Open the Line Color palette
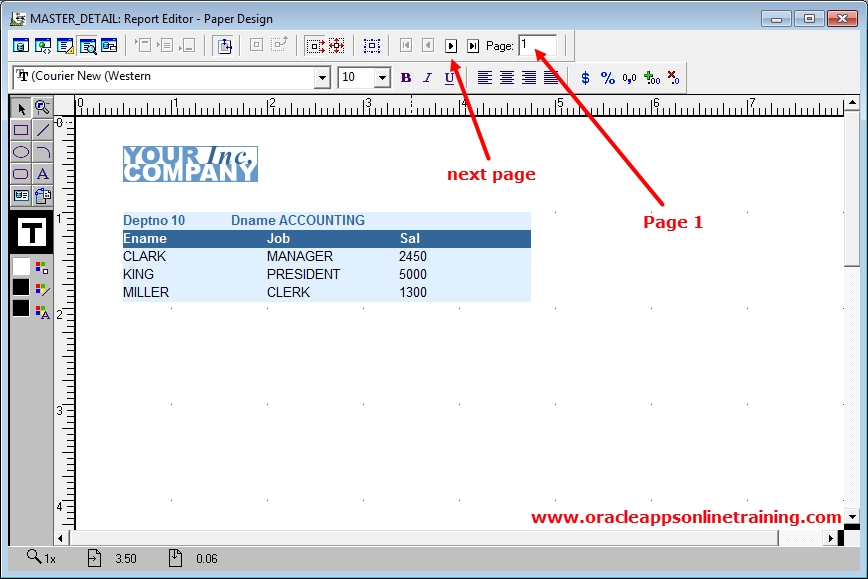The width and height of the screenshot is (868, 579). coord(42,289)
